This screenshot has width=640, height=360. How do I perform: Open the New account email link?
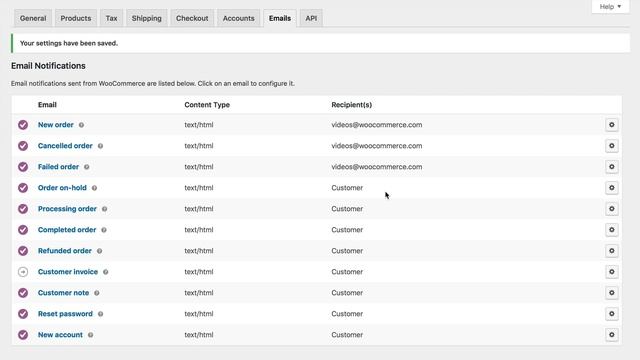click(60, 335)
